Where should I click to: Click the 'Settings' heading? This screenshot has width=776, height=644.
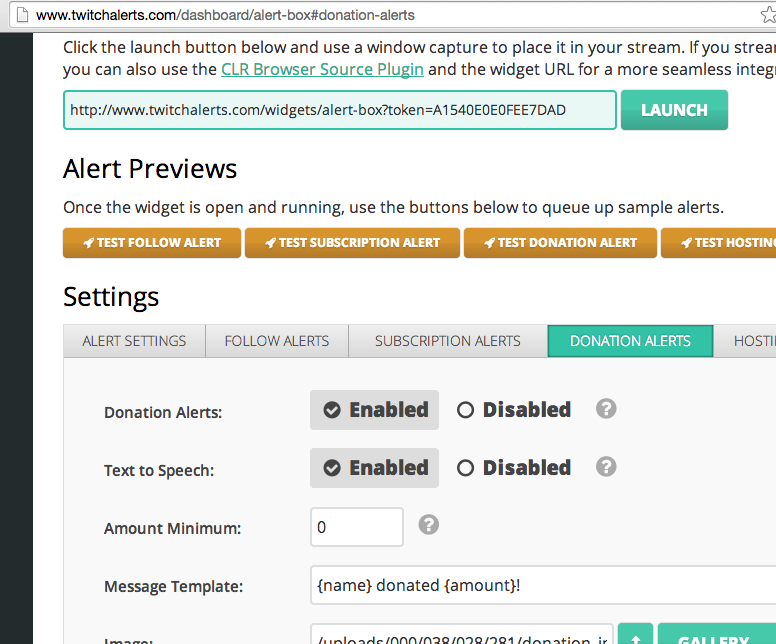coord(111,297)
